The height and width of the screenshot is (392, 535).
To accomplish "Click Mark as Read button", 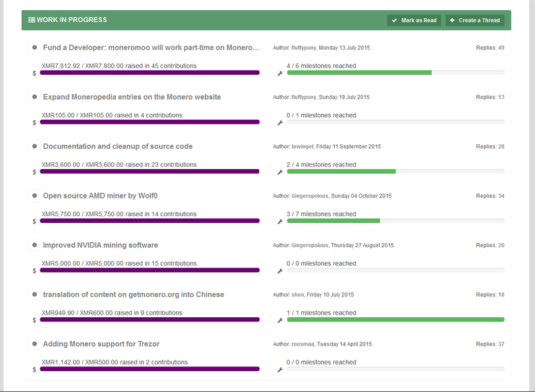I will click(x=414, y=20).
